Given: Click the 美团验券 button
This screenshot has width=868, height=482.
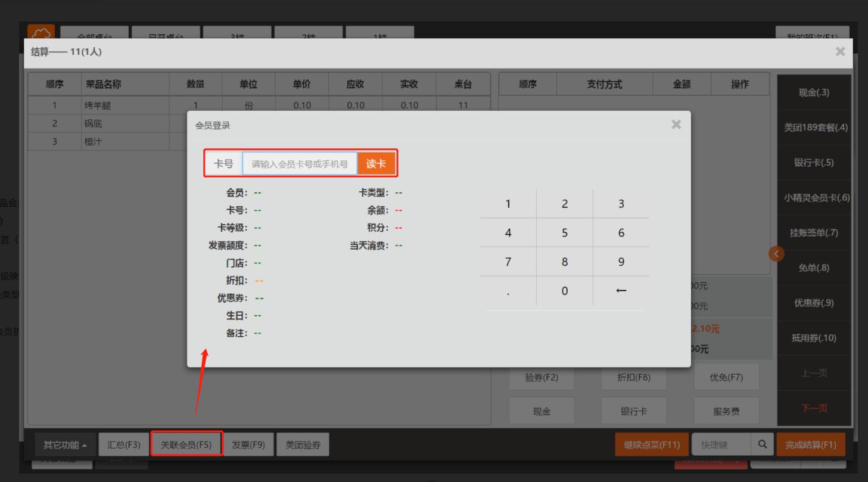Looking at the screenshot, I should (x=303, y=444).
